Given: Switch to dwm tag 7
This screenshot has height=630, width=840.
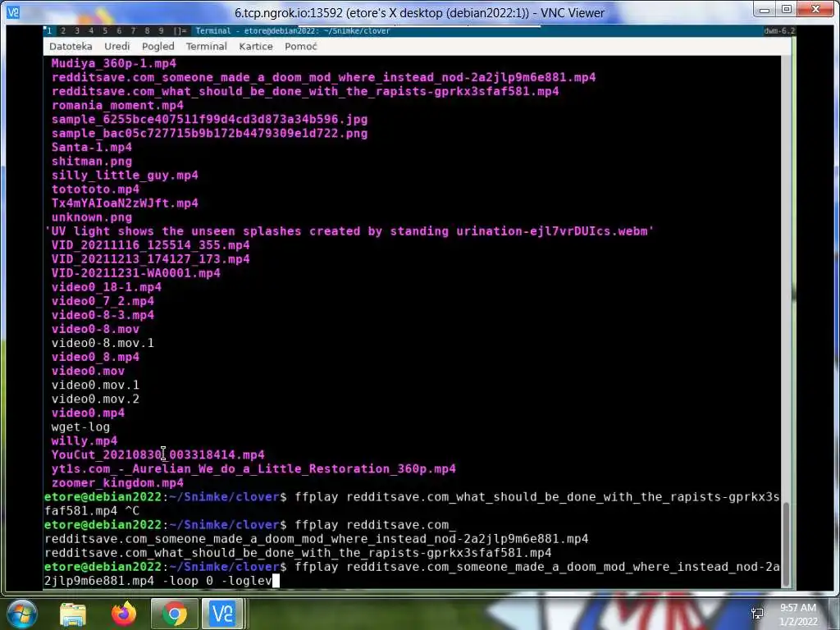Looking at the screenshot, I should click(133, 31).
